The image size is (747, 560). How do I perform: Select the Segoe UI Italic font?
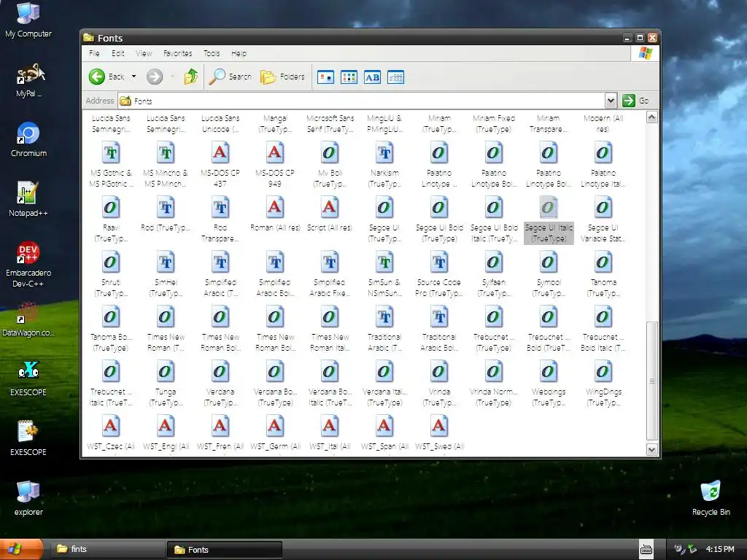pos(549,219)
